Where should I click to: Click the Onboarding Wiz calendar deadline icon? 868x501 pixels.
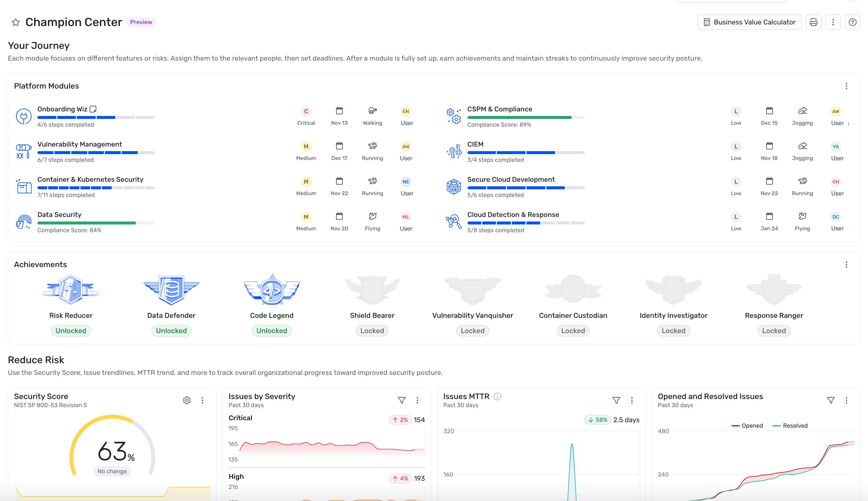coord(339,111)
